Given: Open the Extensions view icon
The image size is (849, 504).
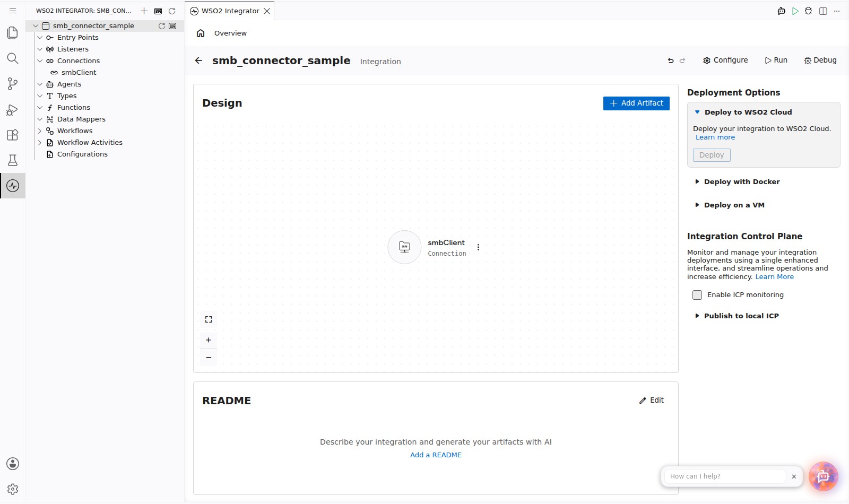Looking at the screenshot, I should coord(13,135).
